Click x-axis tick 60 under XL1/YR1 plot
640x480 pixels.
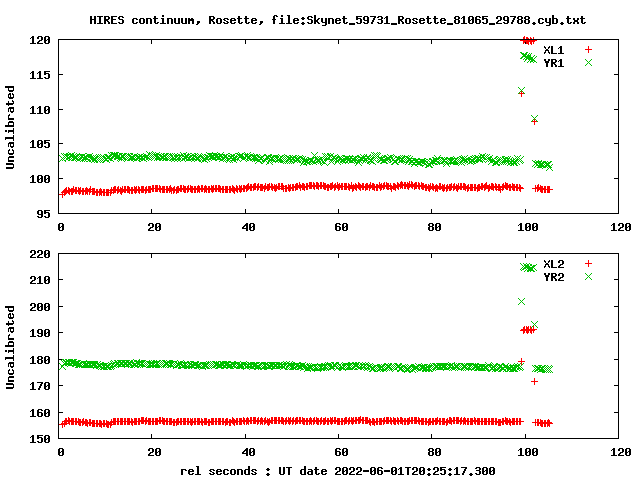pyautogui.click(x=341, y=227)
